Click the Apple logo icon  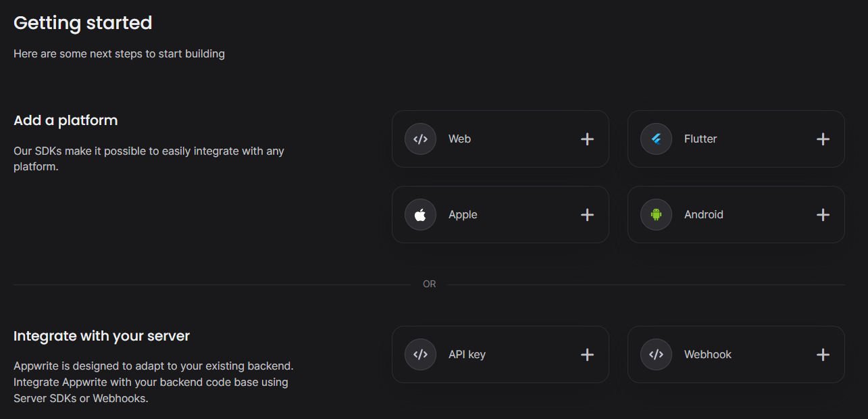click(x=420, y=215)
